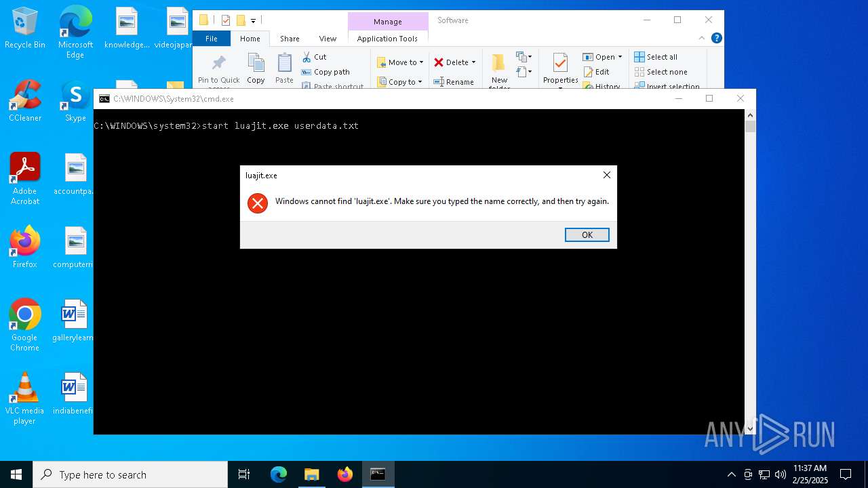The image size is (868, 488).
Task: Click Command Prompt taskbar button
Action: [378, 474]
